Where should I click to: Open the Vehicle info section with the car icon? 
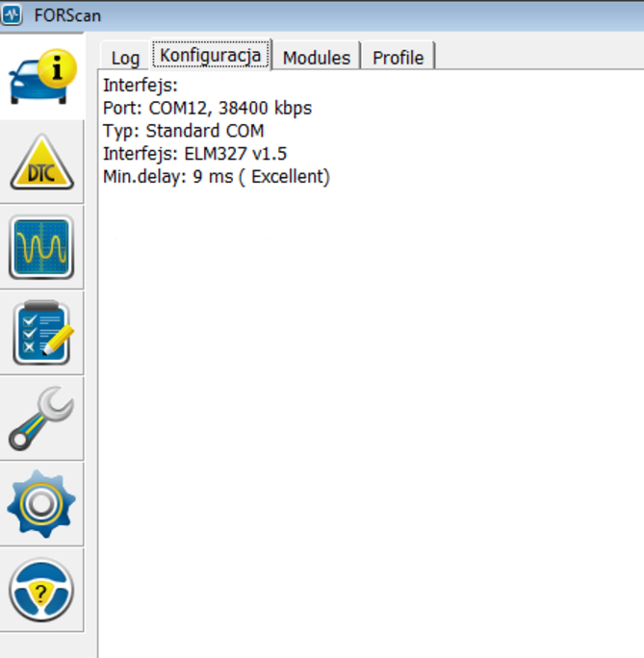[x=42, y=76]
